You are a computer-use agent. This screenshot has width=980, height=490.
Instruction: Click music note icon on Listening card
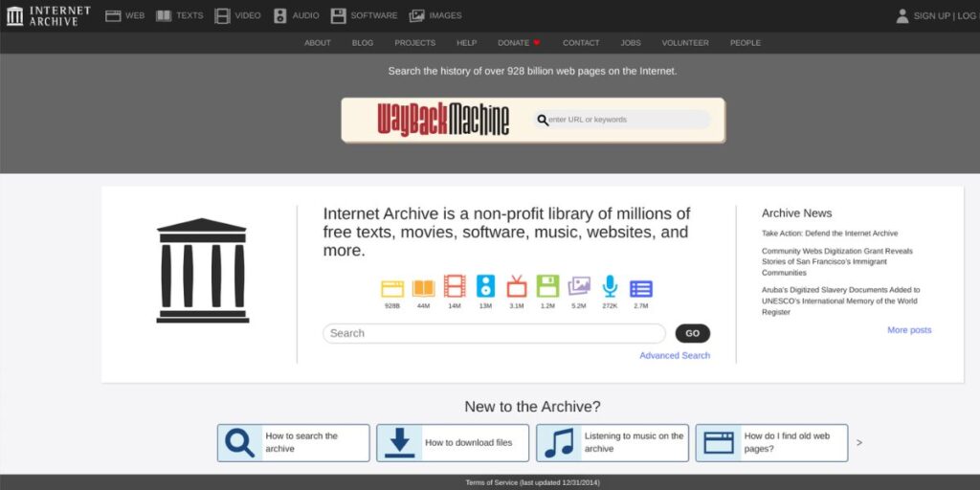[559, 443]
